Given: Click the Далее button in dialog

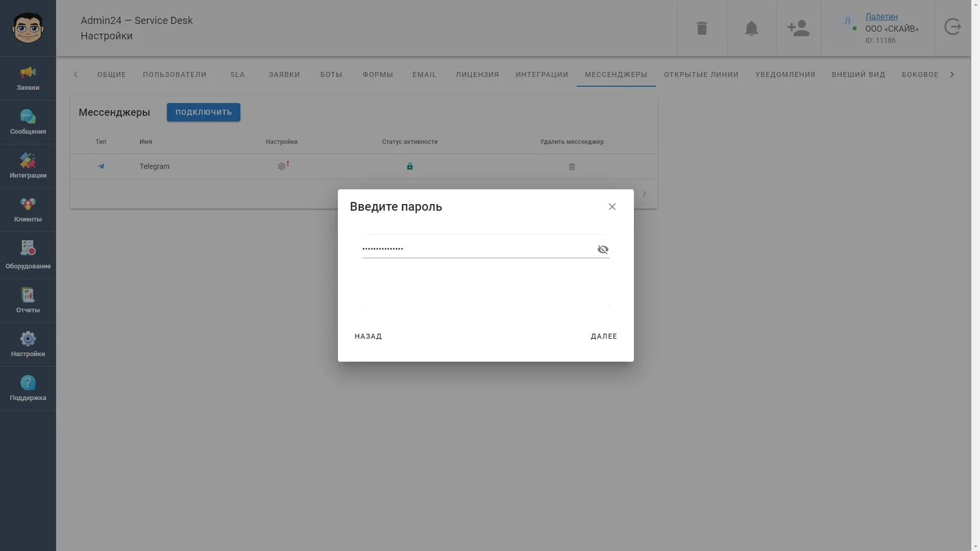Looking at the screenshot, I should point(604,336).
